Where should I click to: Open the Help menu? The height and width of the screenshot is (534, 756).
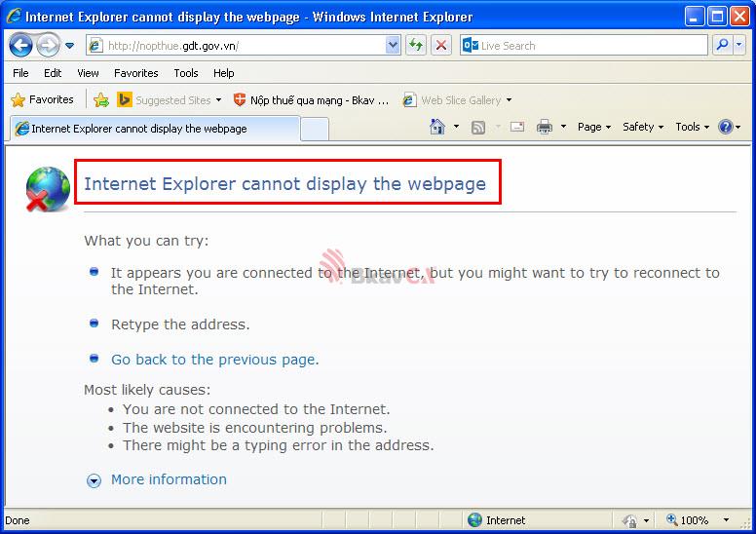click(x=224, y=73)
